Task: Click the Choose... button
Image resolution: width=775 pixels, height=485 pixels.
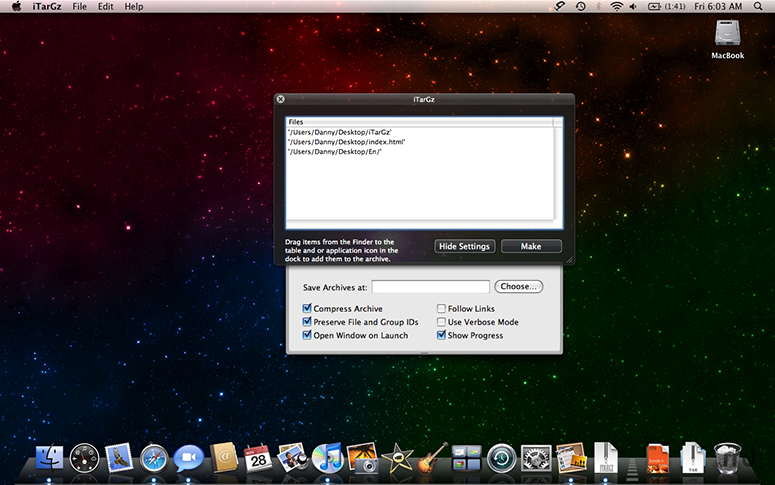Action: click(x=518, y=286)
